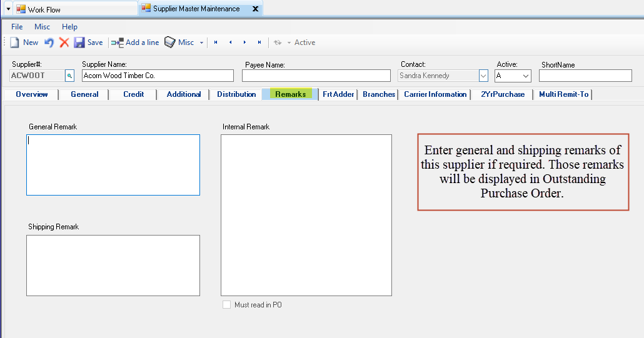This screenshot has height=338, width=644.
Task: Jump to the last record arrow
Action: 259,42
